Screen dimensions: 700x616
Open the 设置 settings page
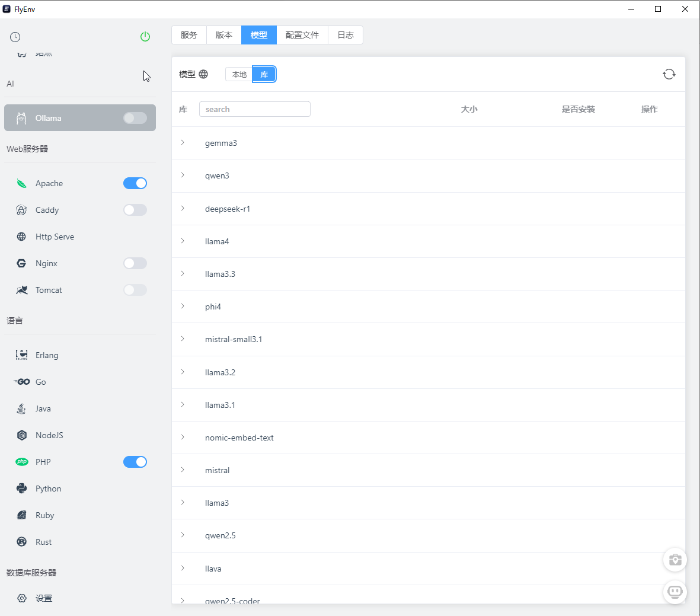pyautogui.click(x=80, y=598)
